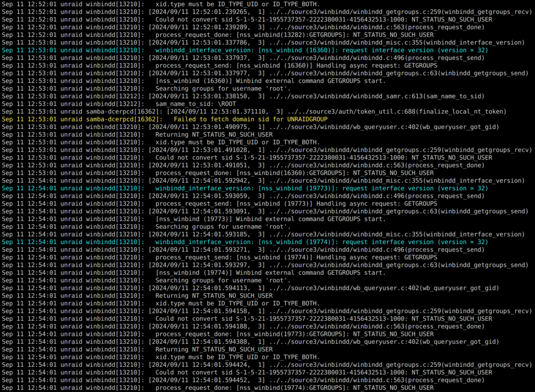Image resolution: width=535 pixels, height=392 pixels.
Task: Click log line stamped 12:53:01.337786
Action: [263, 42]
